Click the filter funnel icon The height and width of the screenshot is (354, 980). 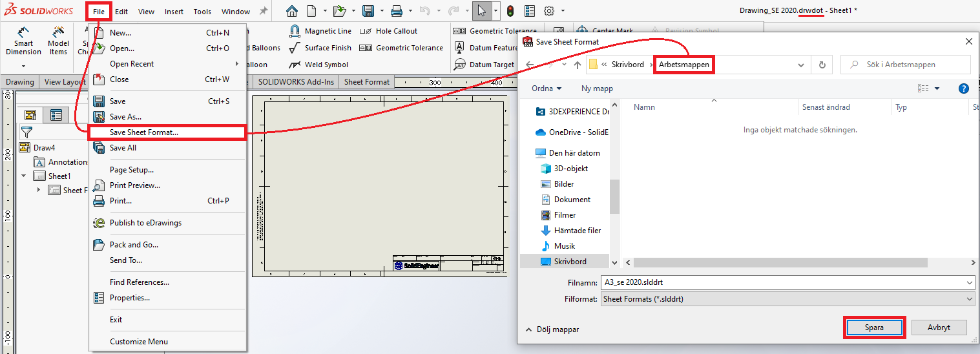click(x=26, y=132)
